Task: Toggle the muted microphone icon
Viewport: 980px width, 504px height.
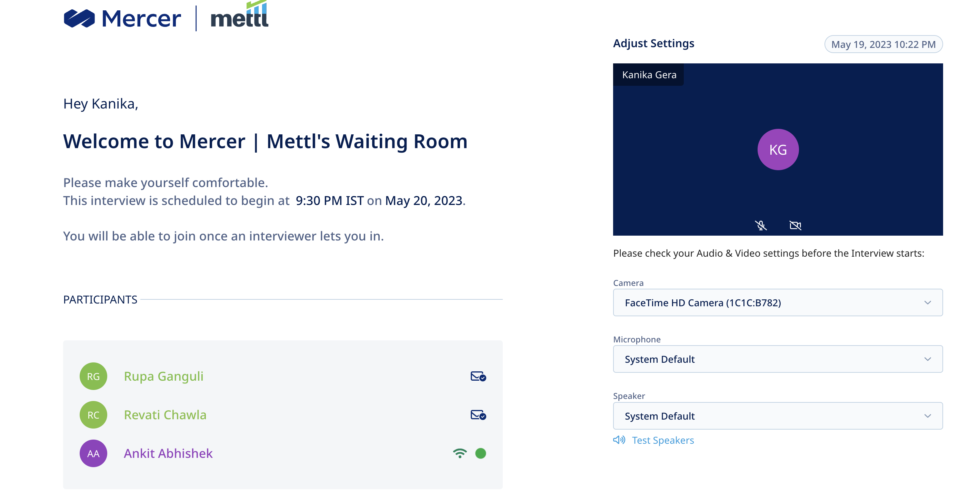Action: [761, 225]
